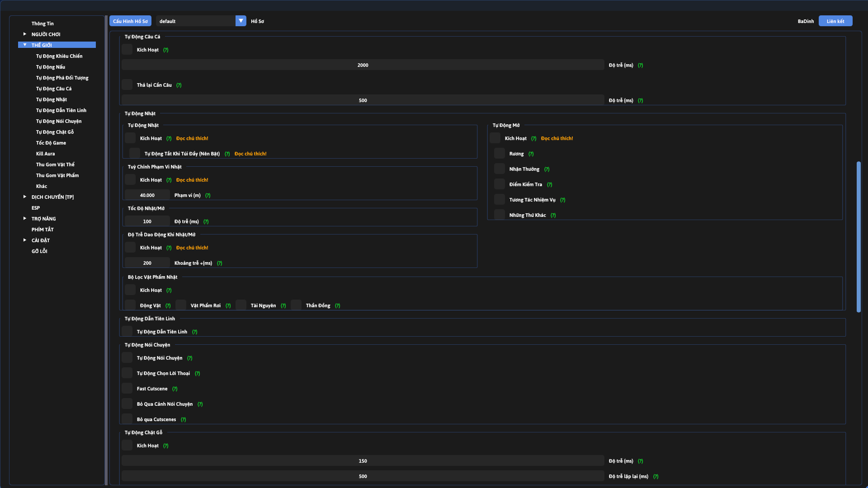The width and height of the screenshot is (868, 488).
Task: Click the Cấu Hình Hồ Sơ button
Action: tap(130, 21)
